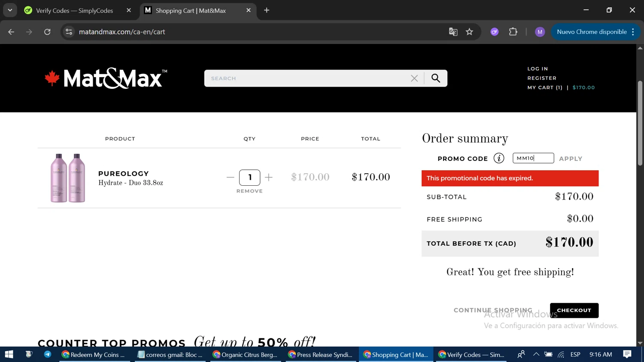
Task: Click the ESP language indicator
Action: tap(575, 354)
